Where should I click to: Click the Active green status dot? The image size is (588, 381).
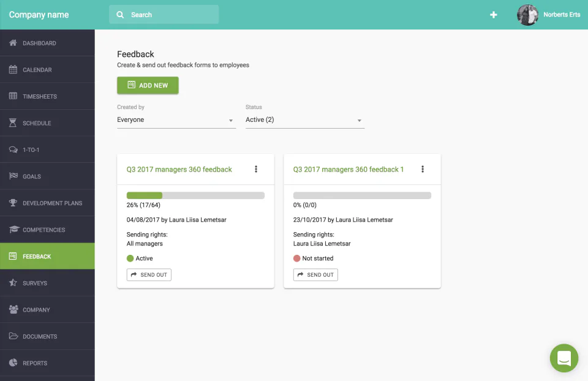click(130, 258)
